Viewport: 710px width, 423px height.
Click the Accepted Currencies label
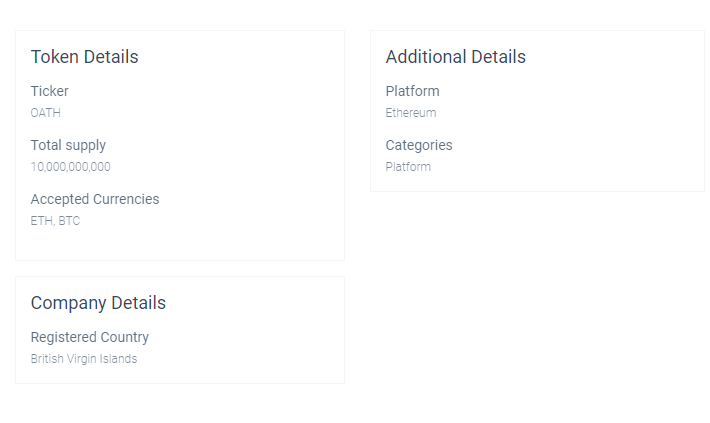[94, 199]
